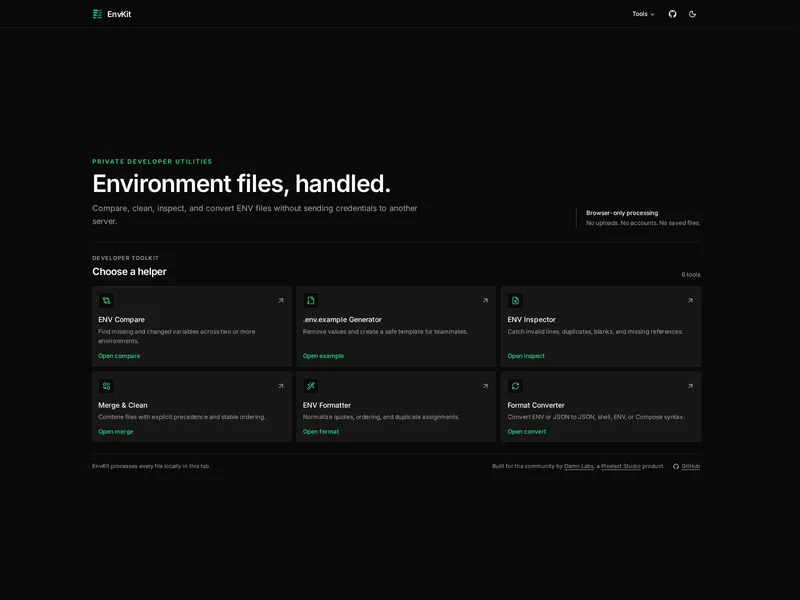Click the arrow on Format Converter card
The image size is (800, 600).
[690, 386]
